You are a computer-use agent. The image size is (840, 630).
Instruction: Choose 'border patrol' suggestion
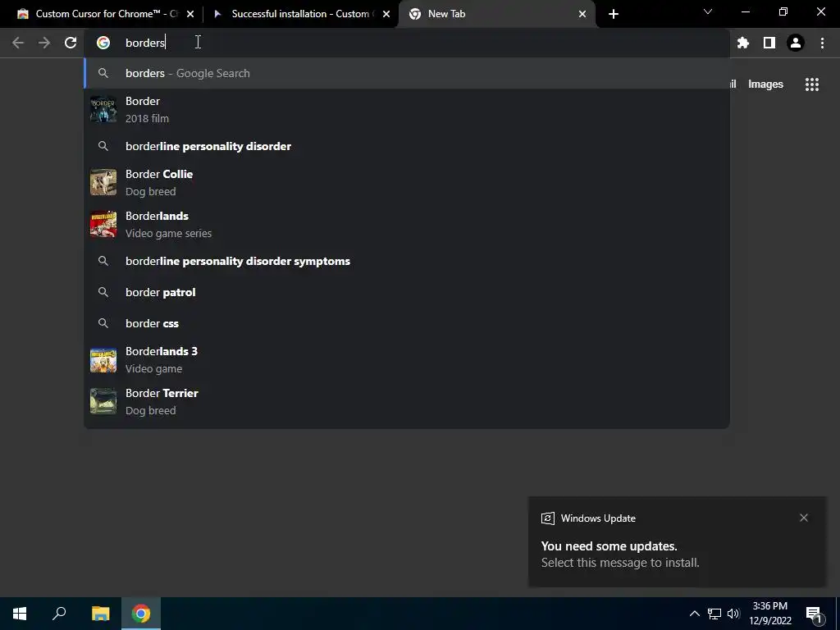407,292
